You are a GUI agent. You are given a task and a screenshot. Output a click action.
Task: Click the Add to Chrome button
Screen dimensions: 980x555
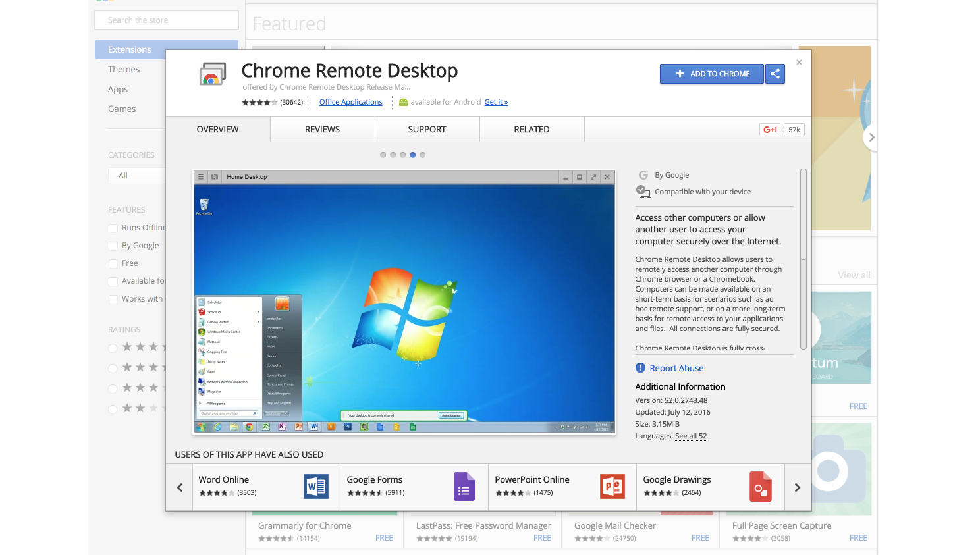pos(711,74)
